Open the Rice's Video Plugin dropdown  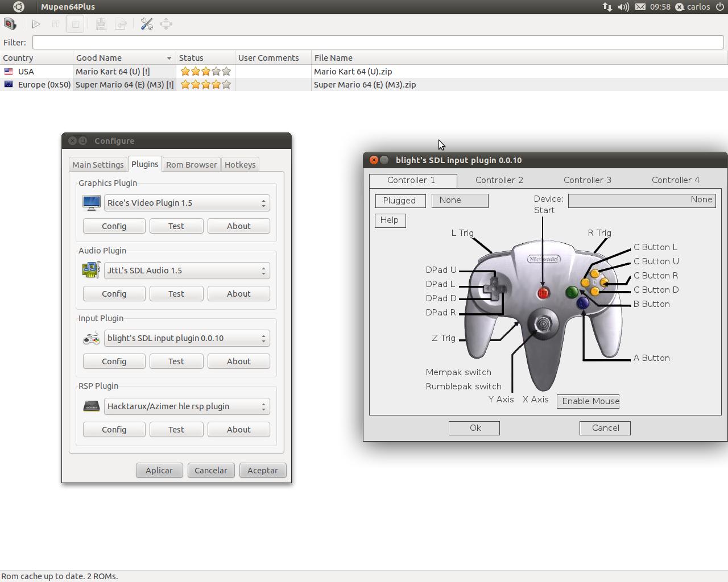(x=187, y=203)
